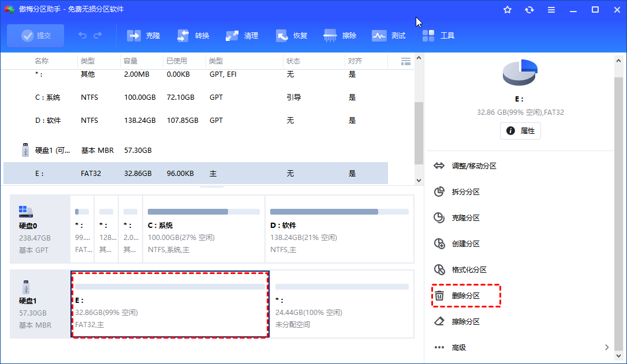Image resolution: width=627 pixels, height=364 pixels.
Task: Click the resize arrows icon beside 调整/移动分区
Action: (x=439, y=166)
